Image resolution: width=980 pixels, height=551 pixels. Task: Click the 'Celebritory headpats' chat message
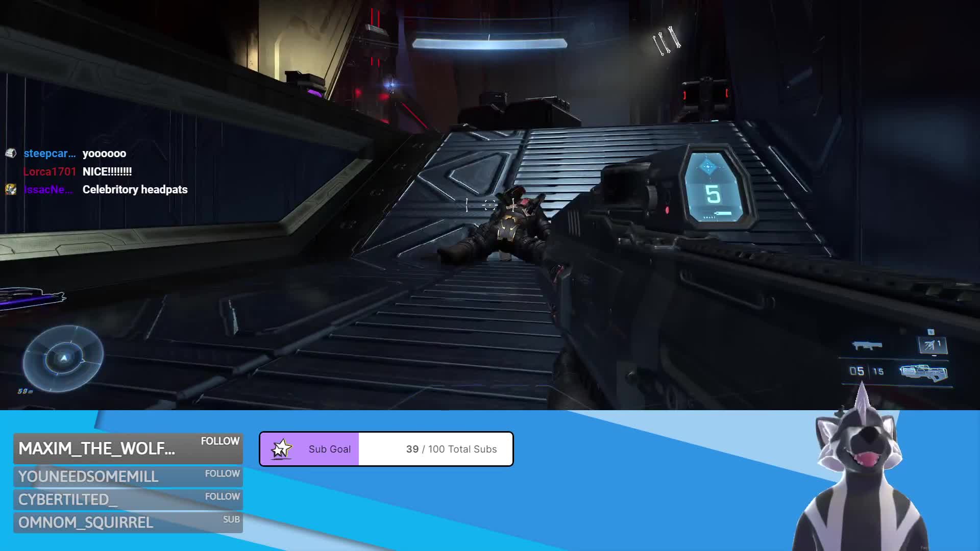point(135,189)
